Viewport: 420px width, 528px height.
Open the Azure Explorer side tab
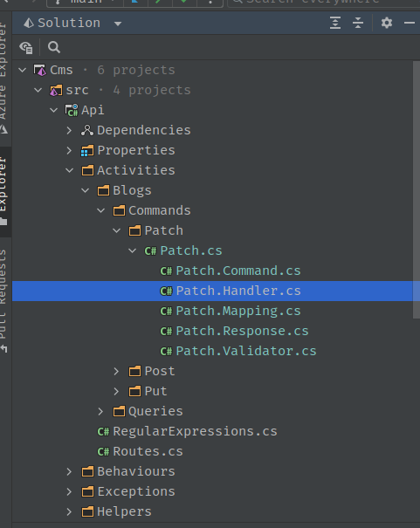click(x=3, y=79)
